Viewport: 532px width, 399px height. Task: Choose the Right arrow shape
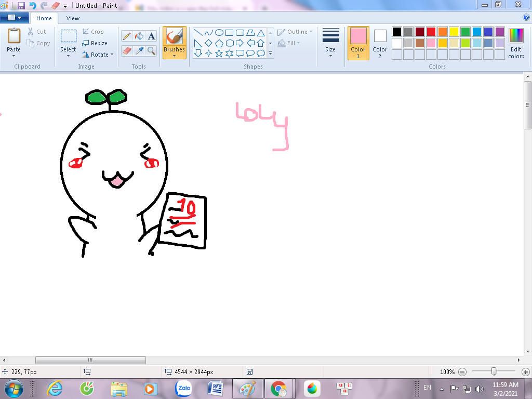(240, 43)
